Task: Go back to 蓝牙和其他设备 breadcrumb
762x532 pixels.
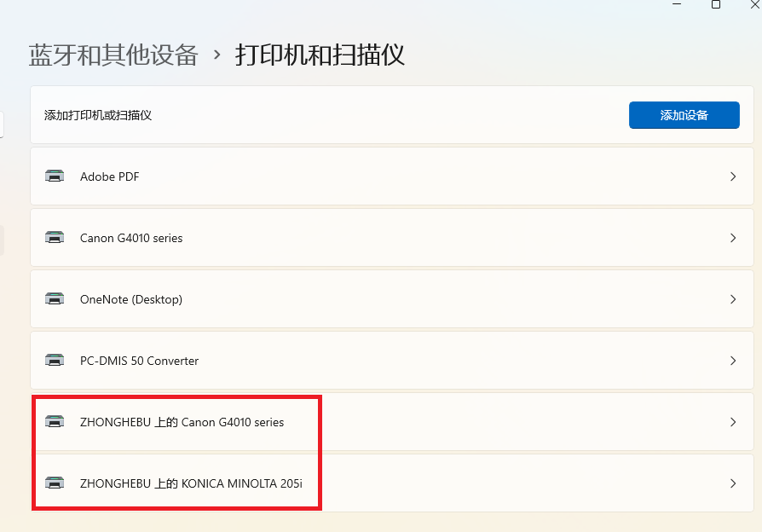Action: pos(113,55)
